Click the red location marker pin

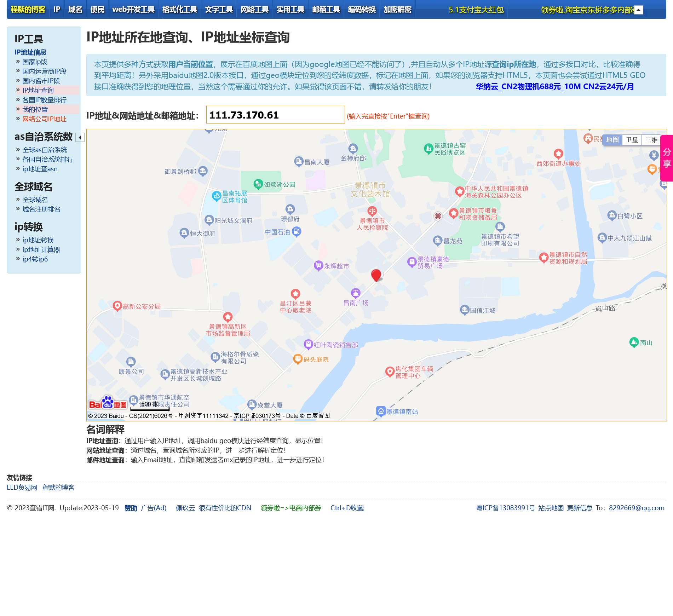[376, 275]
